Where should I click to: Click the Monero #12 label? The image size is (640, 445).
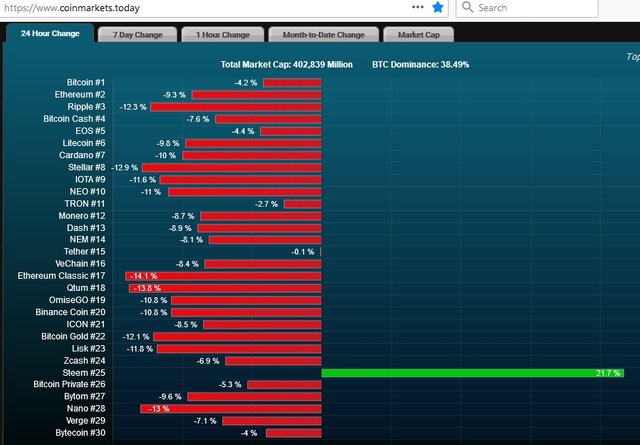(82, 216)
